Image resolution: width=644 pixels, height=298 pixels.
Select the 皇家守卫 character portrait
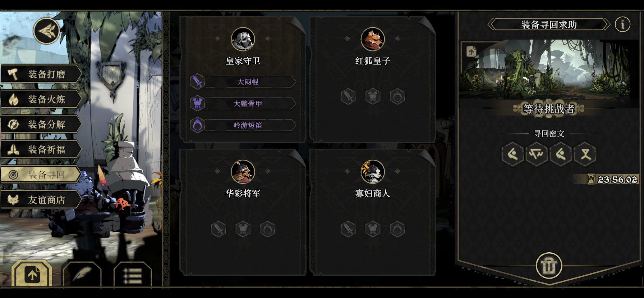point(243,39)
